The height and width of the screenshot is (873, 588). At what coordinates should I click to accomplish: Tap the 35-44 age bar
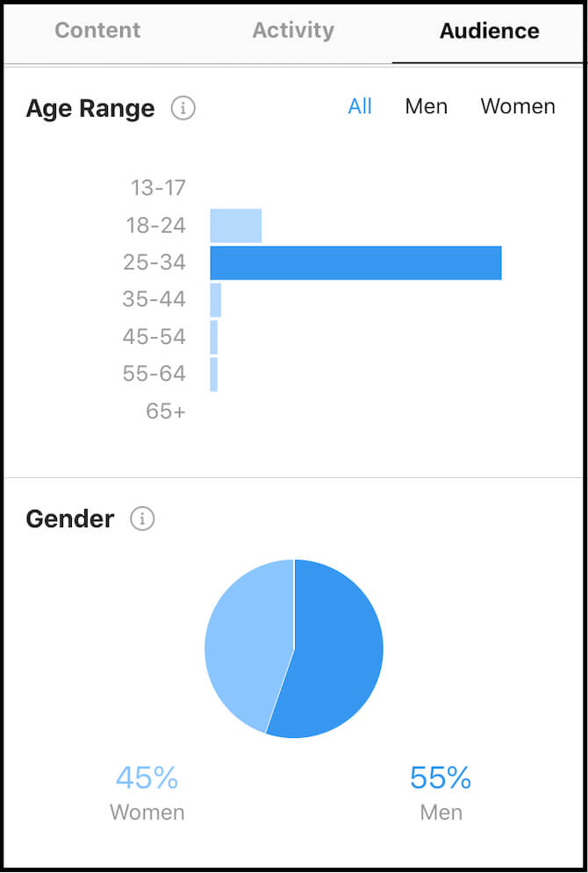(216, 300)
